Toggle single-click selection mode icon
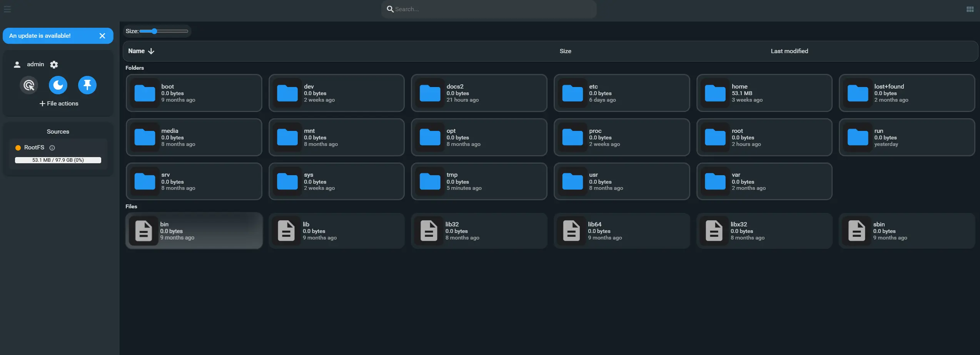Image resolution: width=980 pixels, height=355 pixels. point(29,85)
